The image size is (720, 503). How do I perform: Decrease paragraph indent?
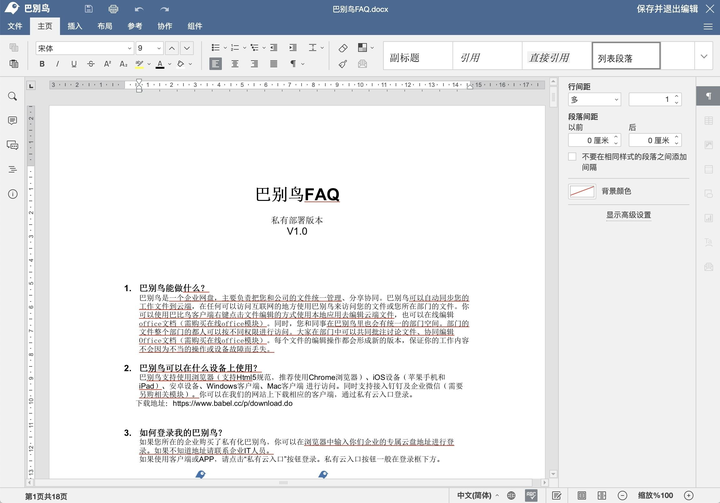(x=274, y=48)
